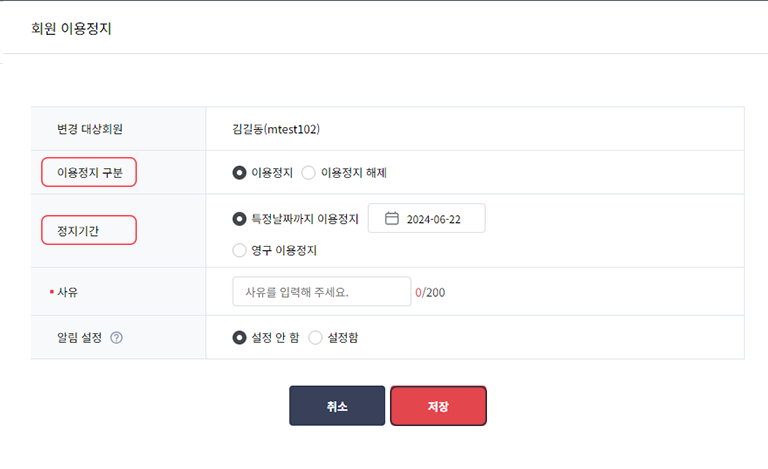
Task: Choose 특정날짜까지 이용정지 radio option
Action: 239,219
